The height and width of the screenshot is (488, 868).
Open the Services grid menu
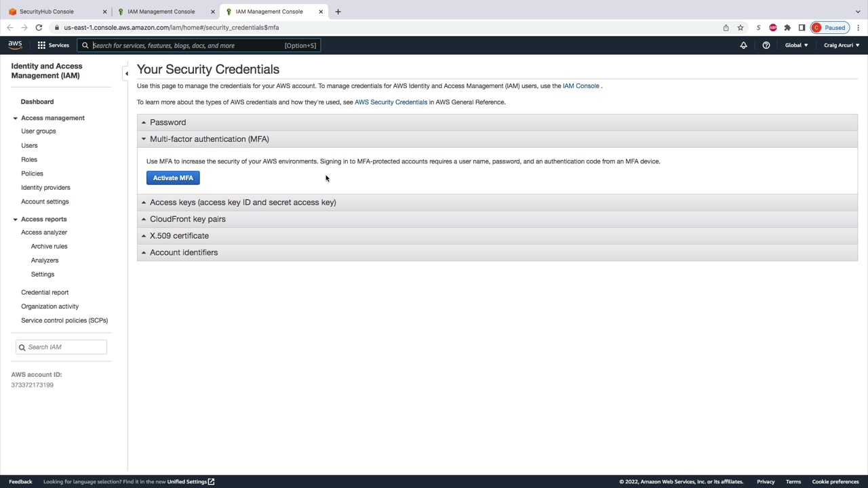[53, 45]
